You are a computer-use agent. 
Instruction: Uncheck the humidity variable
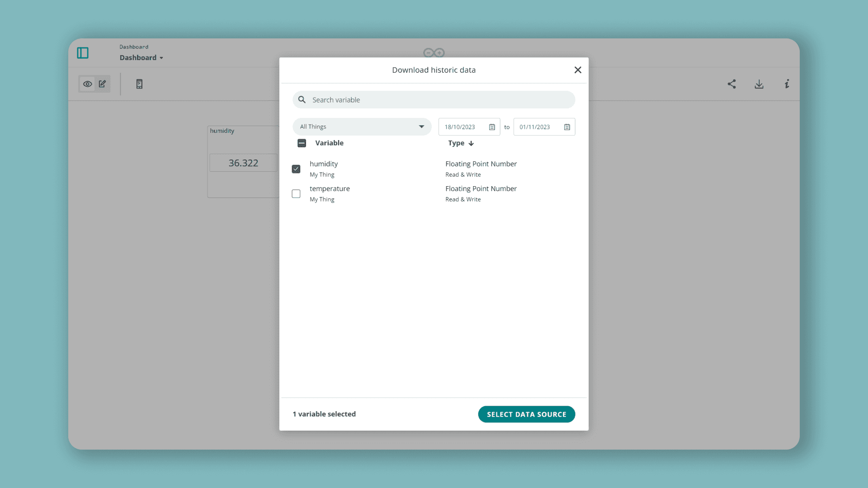coord(296,169)
